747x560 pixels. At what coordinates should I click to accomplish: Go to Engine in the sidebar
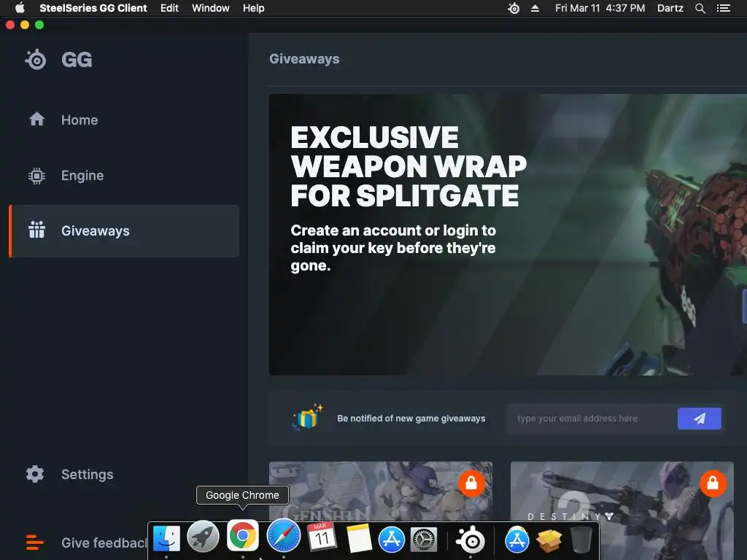coord(82,176)
